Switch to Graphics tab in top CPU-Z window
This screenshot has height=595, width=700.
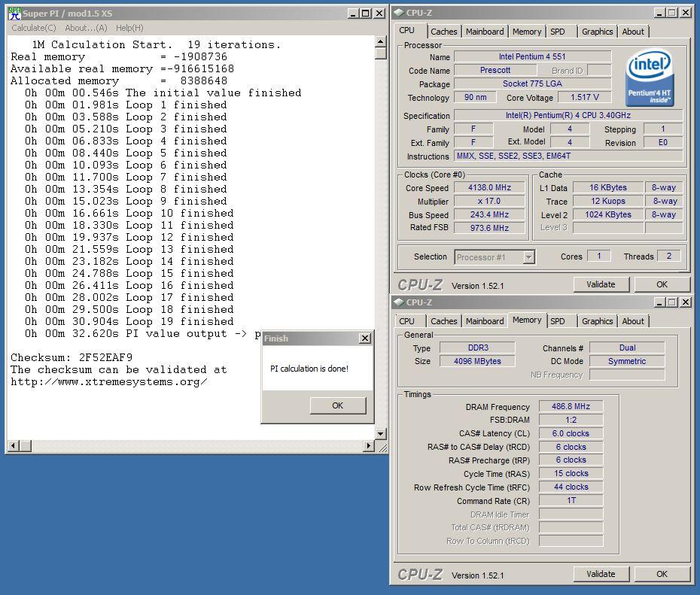pyautogui.click(x=598, y=32)
